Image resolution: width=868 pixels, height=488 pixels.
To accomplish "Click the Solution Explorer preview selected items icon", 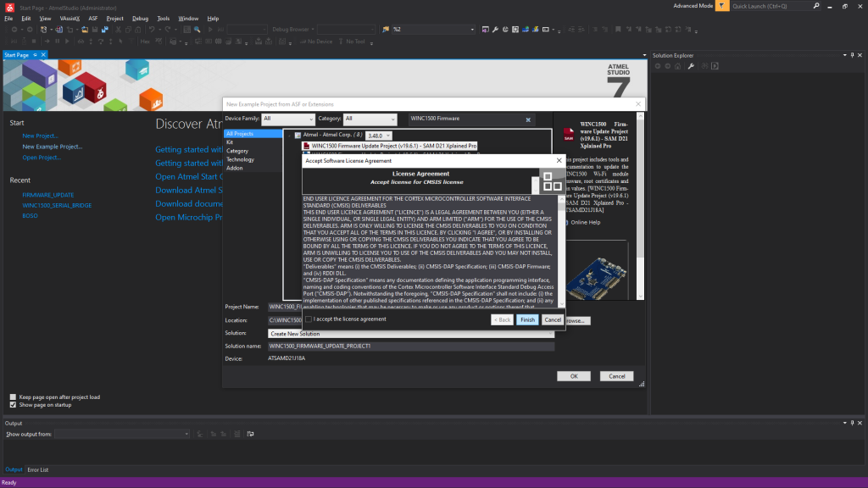I will click(x=715, y=66).
